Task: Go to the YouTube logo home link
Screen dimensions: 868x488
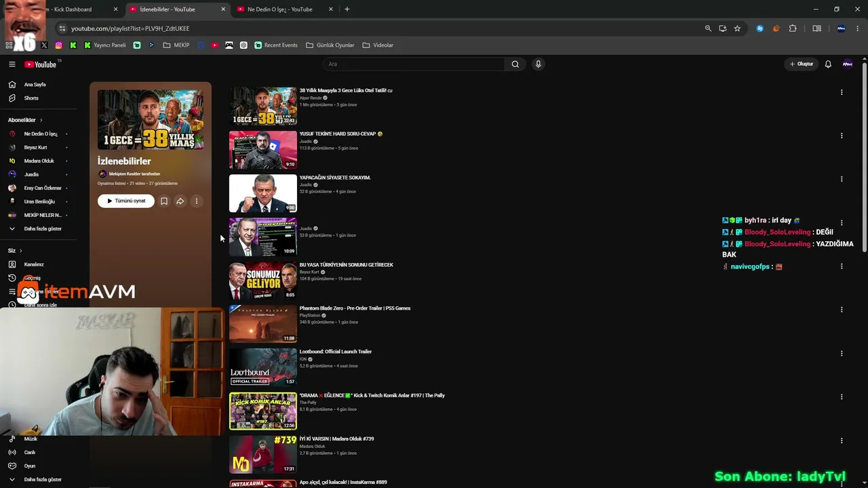Action: click(41, 64)
